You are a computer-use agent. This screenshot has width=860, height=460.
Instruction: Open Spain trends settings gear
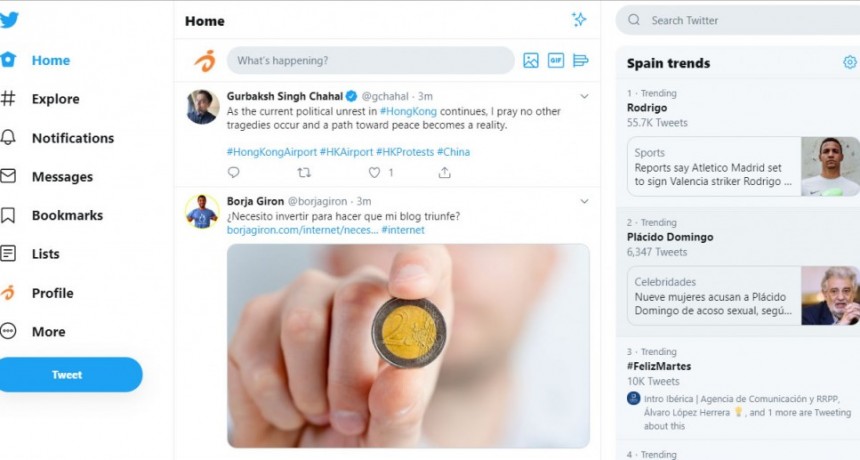pos(849,62)
